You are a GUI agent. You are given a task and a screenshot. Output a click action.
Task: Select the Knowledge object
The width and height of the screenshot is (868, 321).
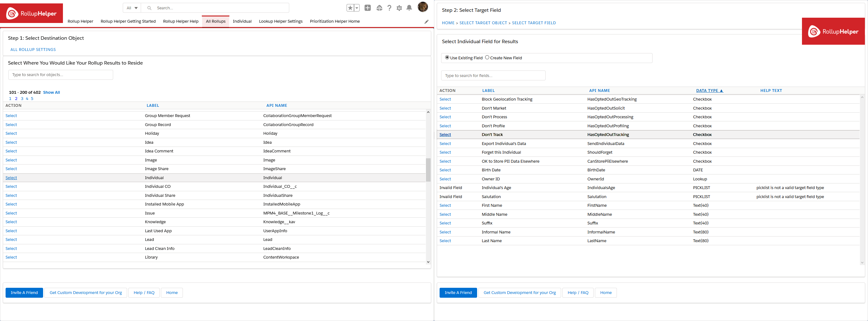point(11,222)
